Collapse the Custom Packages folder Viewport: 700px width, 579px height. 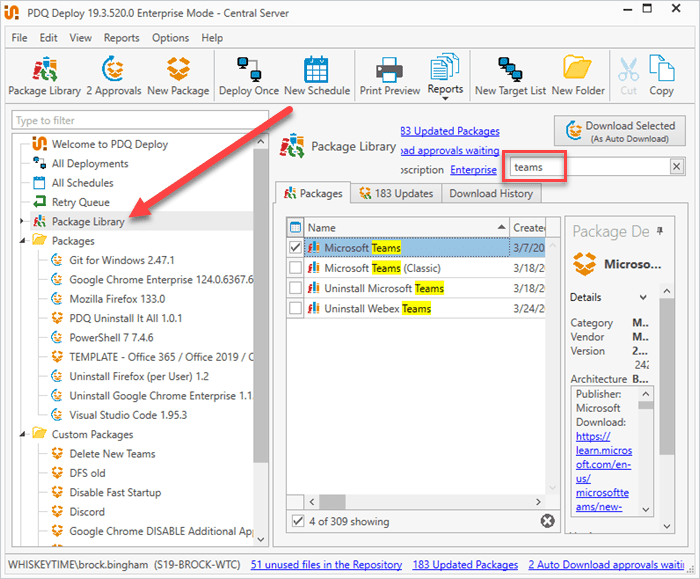(x=22, y=434)
